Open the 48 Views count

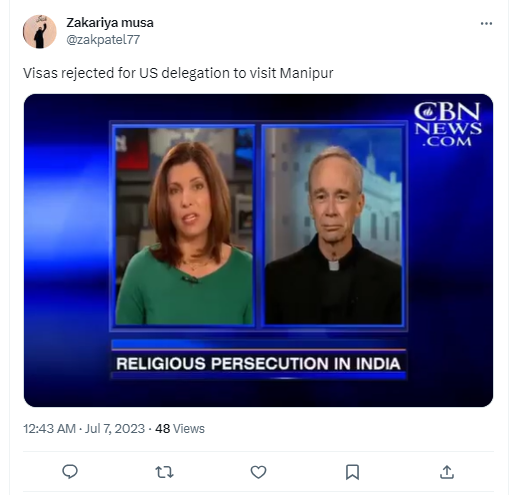coord(180,428)
